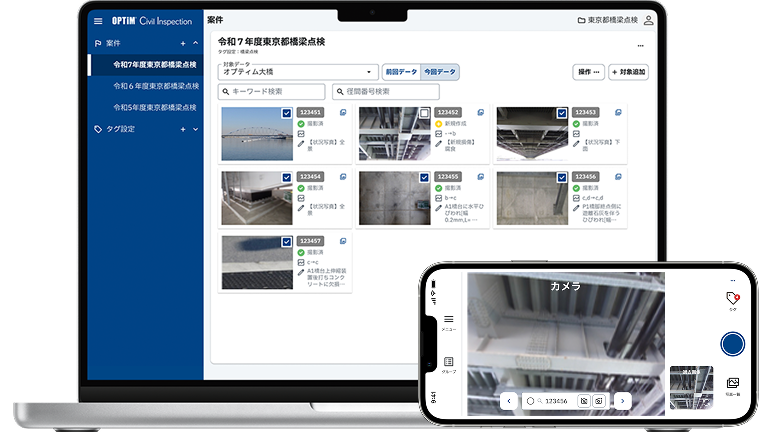Click the page title 令和7年度東京都橋梁点検
Viewport: 761px width, 432px height.
[271, 42]
